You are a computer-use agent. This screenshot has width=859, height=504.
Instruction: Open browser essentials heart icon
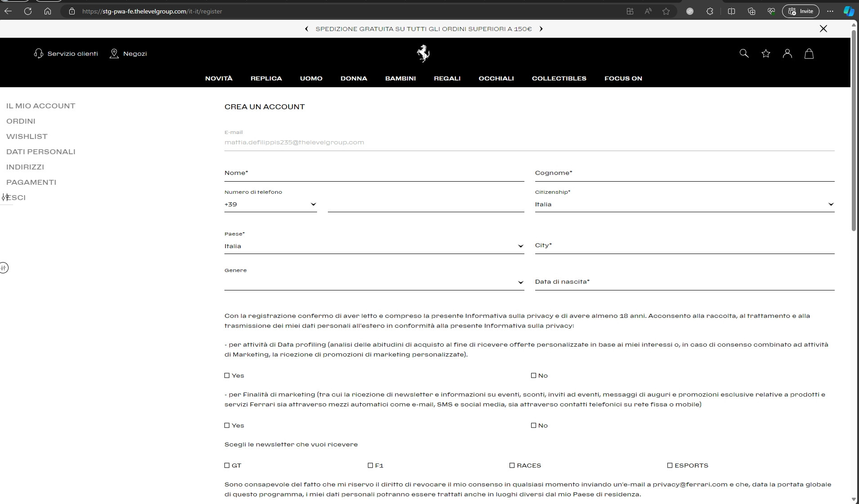pos(771,11)
